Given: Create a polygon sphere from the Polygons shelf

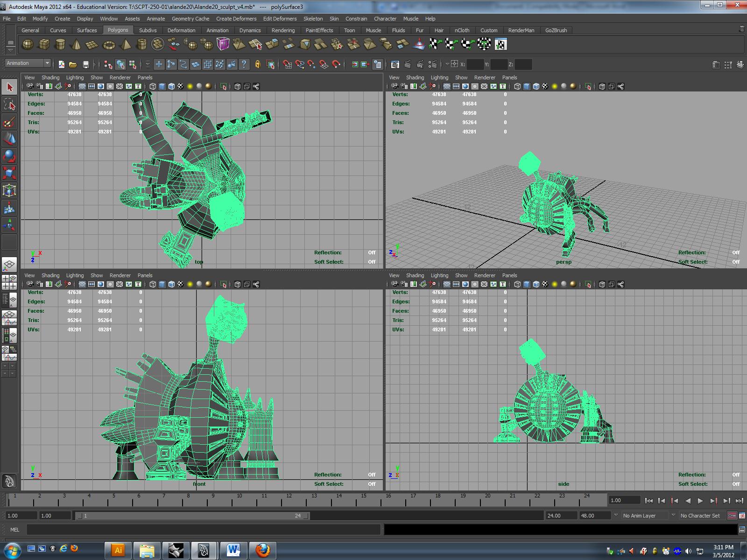Looking at the screenshot, I should (x=28, y=44).
